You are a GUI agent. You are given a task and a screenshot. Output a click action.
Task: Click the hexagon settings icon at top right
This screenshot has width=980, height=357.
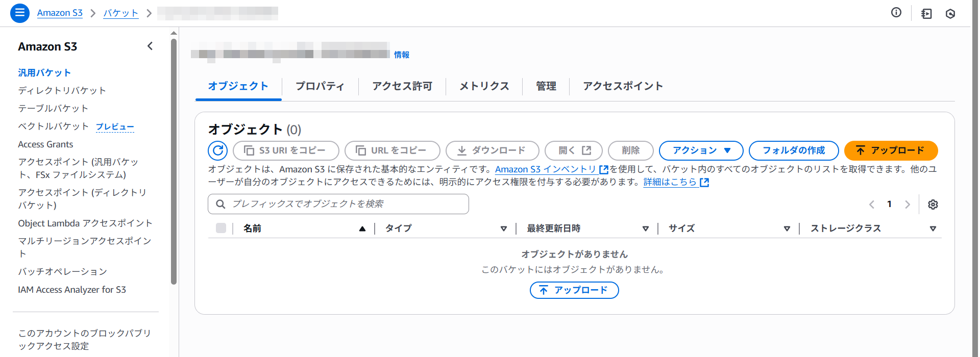click(950, 14)
